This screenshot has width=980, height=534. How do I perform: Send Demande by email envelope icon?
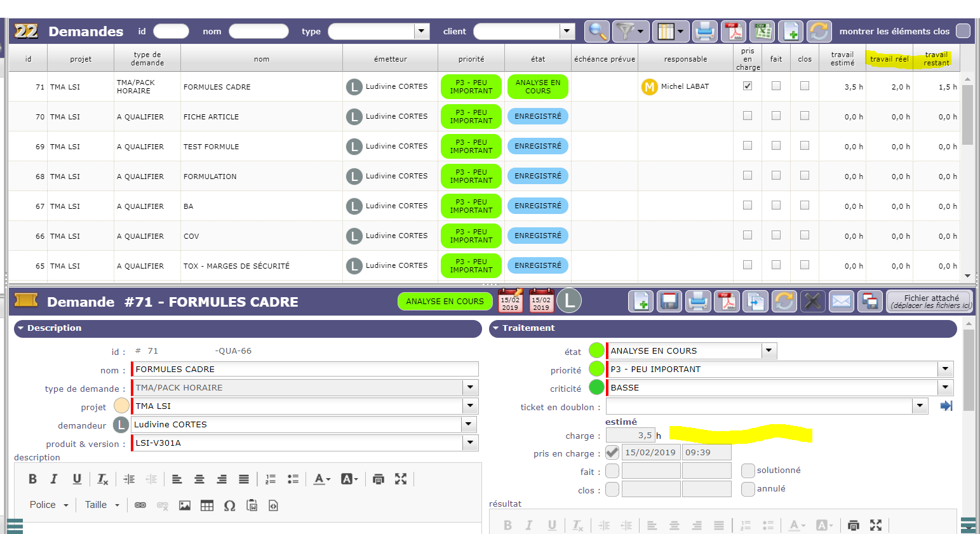[x=841, y=301]
